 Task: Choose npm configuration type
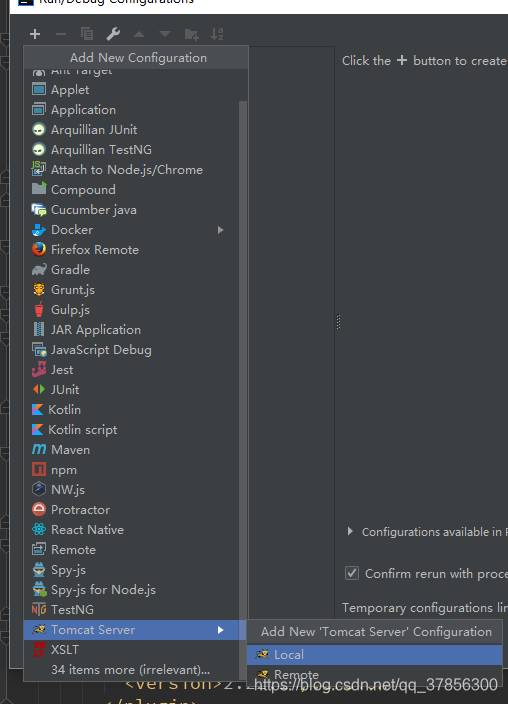(x=135, y=470)
